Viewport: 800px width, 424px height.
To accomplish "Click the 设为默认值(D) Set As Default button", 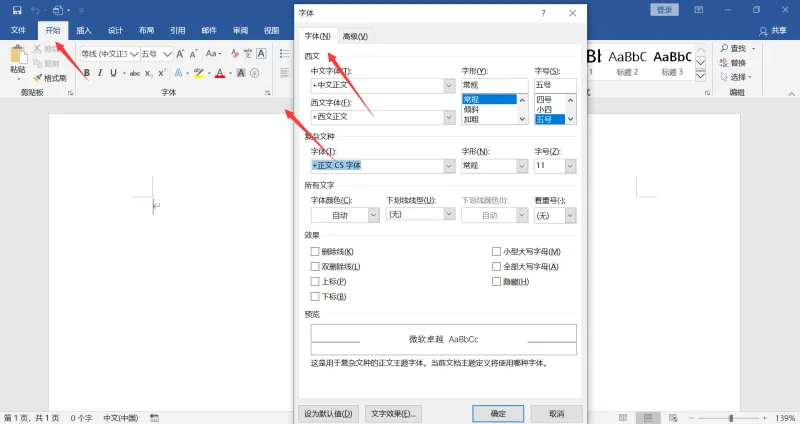I will (329, 414).
